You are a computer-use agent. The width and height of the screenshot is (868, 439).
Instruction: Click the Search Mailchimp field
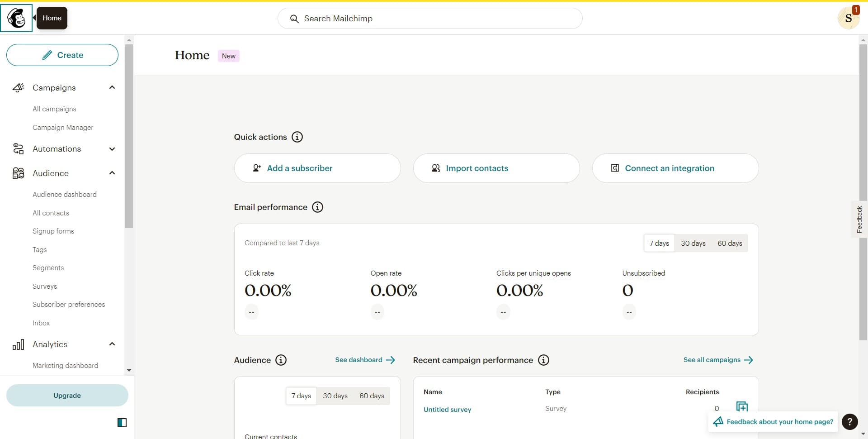click(x=429, y=19)
